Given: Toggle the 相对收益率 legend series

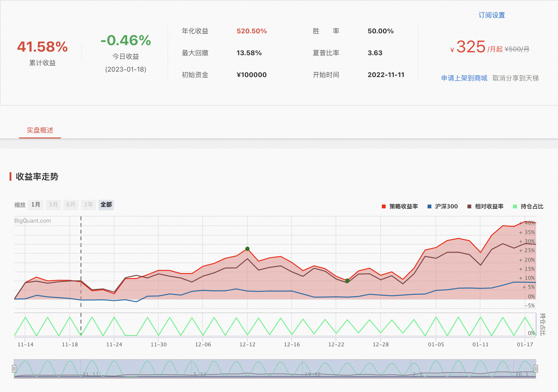Looking at the screenshot, I should coord(485,206).
